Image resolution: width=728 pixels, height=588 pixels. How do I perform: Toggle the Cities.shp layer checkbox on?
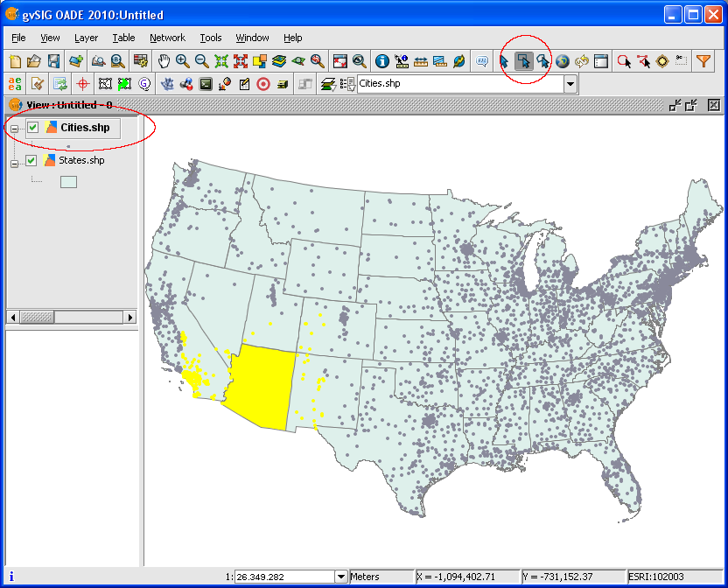pos(32,127)
